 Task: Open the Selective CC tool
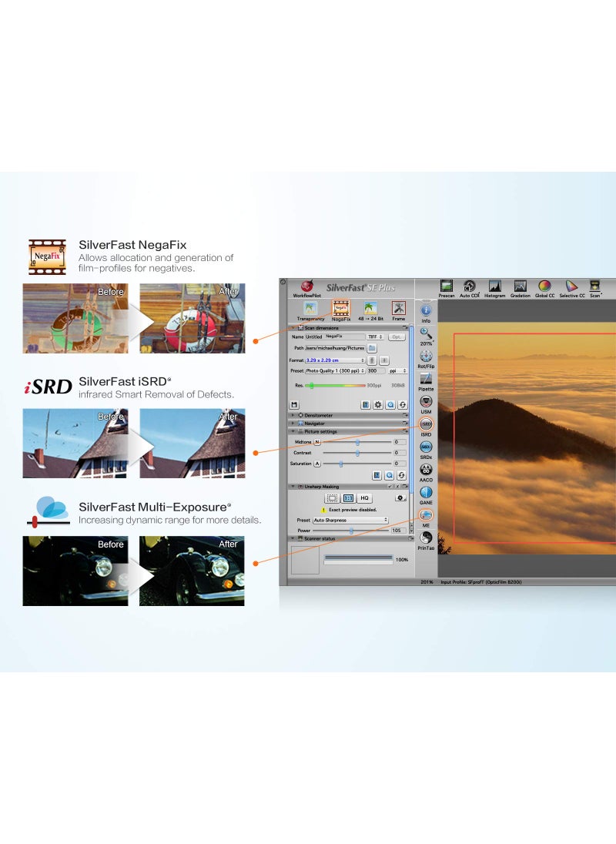point(571,289)
